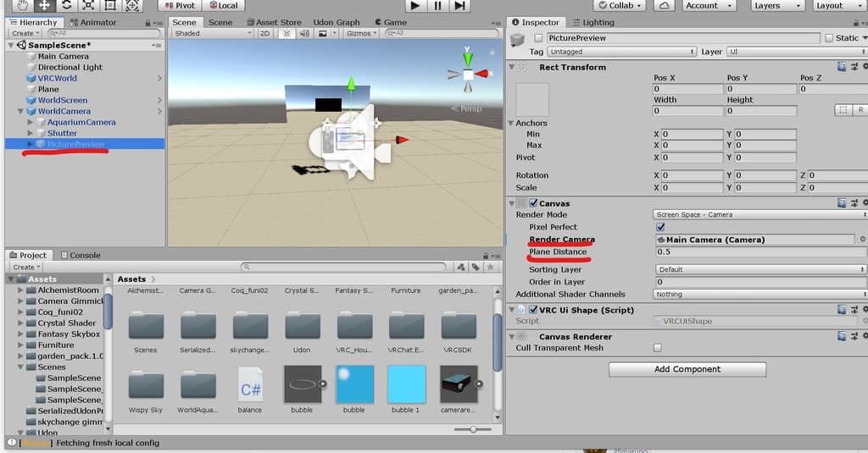868x453 pixels.
Task: Click the Add Component button
Action: 687,369
